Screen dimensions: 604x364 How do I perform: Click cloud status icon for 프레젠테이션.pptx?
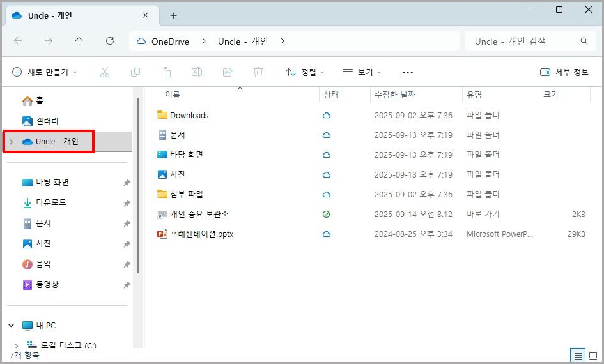[326, 234]
